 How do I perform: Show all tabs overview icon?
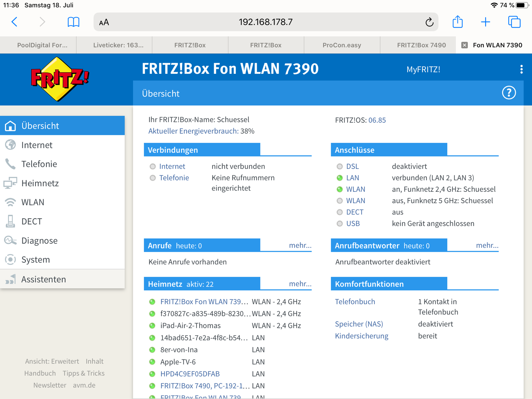coord(514,22)
